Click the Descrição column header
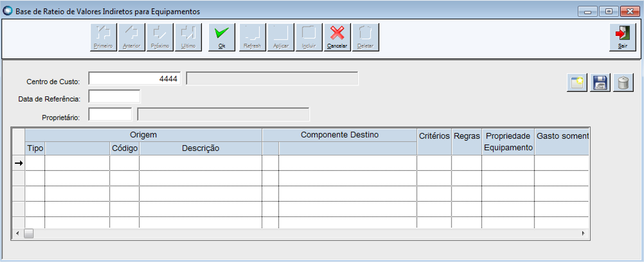 pos(201,148)
